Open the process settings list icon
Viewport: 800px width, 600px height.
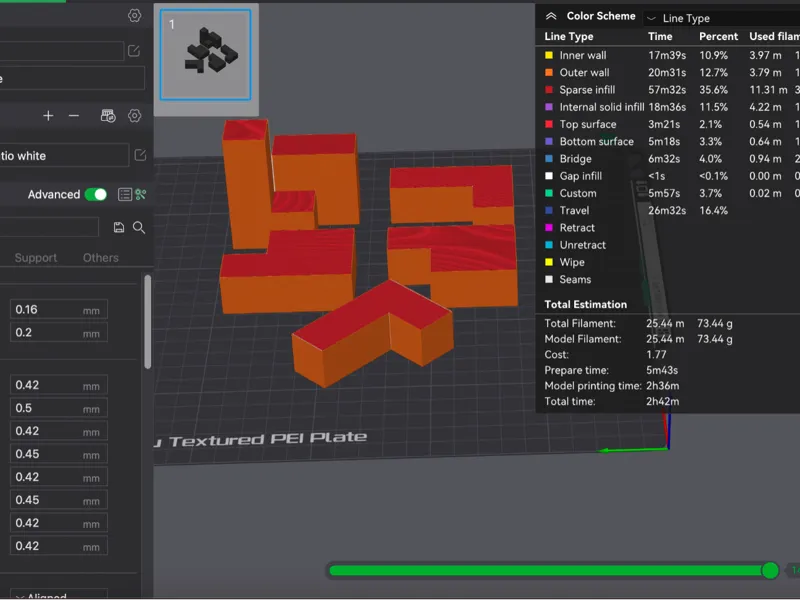(124, 194)
